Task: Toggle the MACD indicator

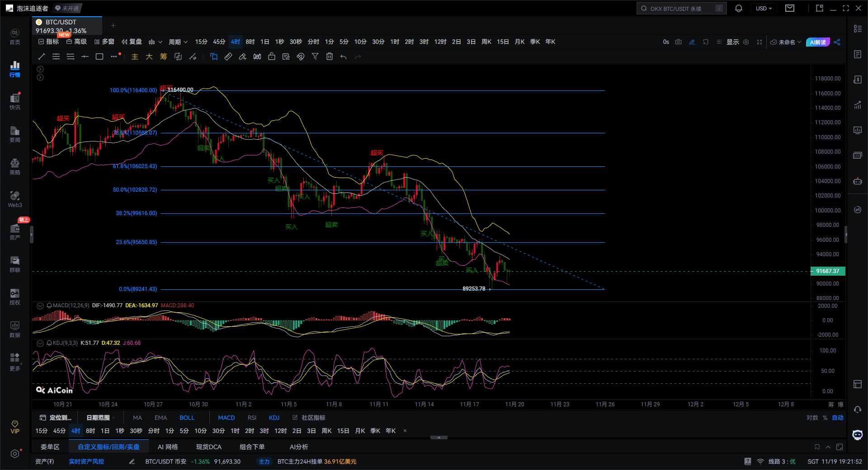Action: pyautogui.click(x=226, y=418)
